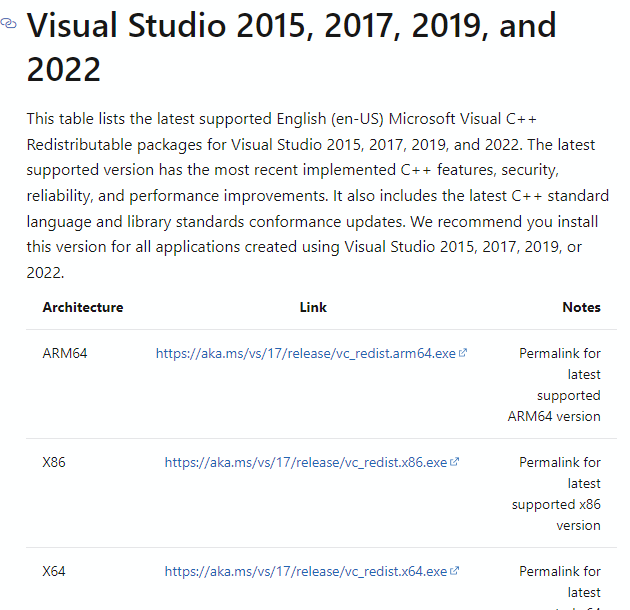This screenshot has height=610, width=630.
Task: Select the X64 architecture cell
Action: click(x=54, y=571)
